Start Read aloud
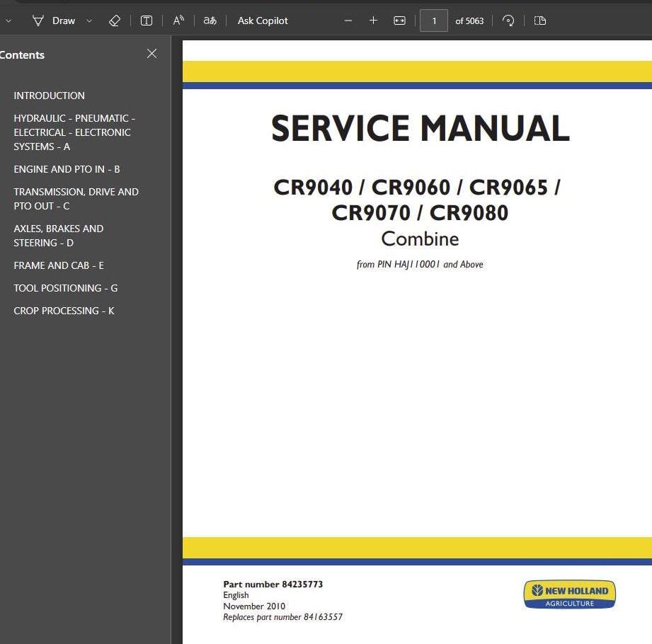Image resolution: width=652 pixels, height=644 pixels. tap(178, 21)
